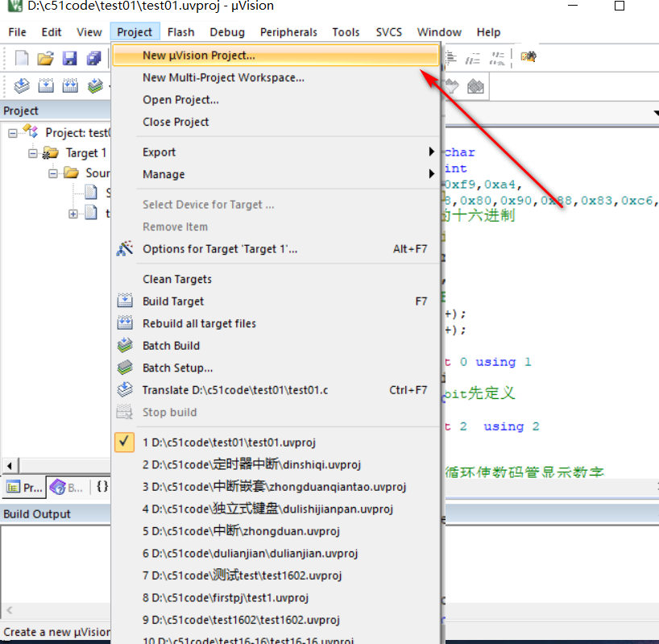Expand the Manage submenu arrow
659x644 pixels.
431,173
